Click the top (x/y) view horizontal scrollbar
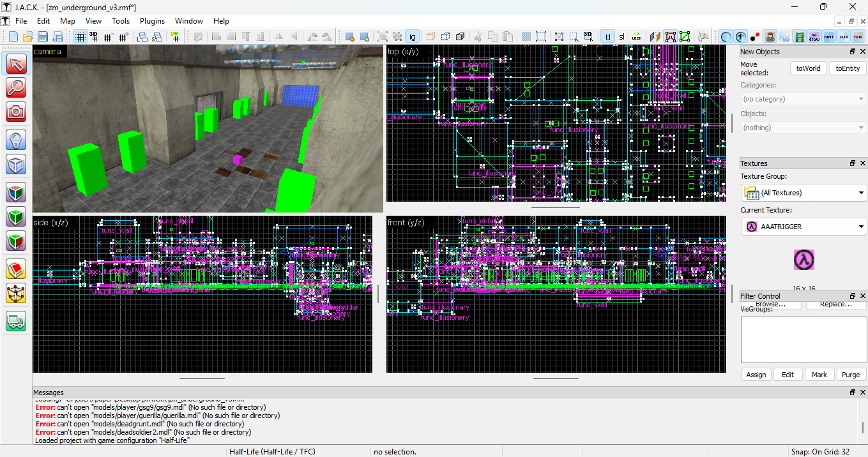The width and height of the screenshot is (868, 457). click(556, 207)
